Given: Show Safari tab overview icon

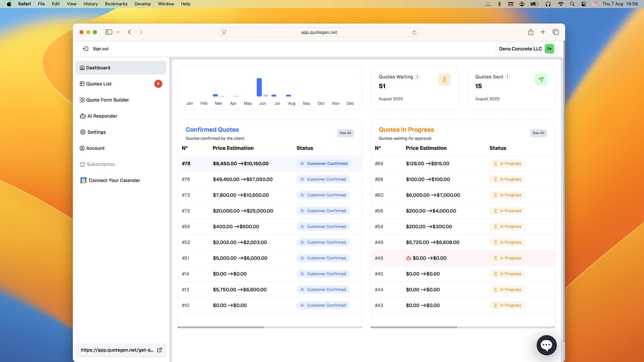Looking at the screenshot, I should 555,32.
